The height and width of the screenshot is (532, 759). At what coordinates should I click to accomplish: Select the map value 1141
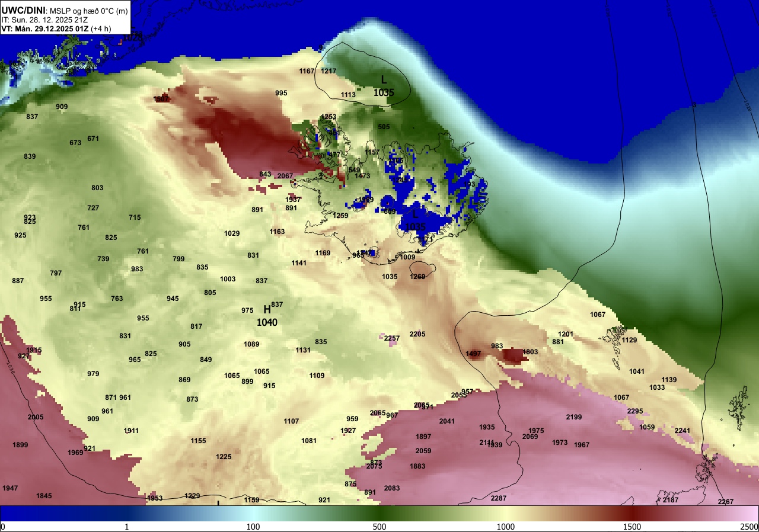coord(299,263)
